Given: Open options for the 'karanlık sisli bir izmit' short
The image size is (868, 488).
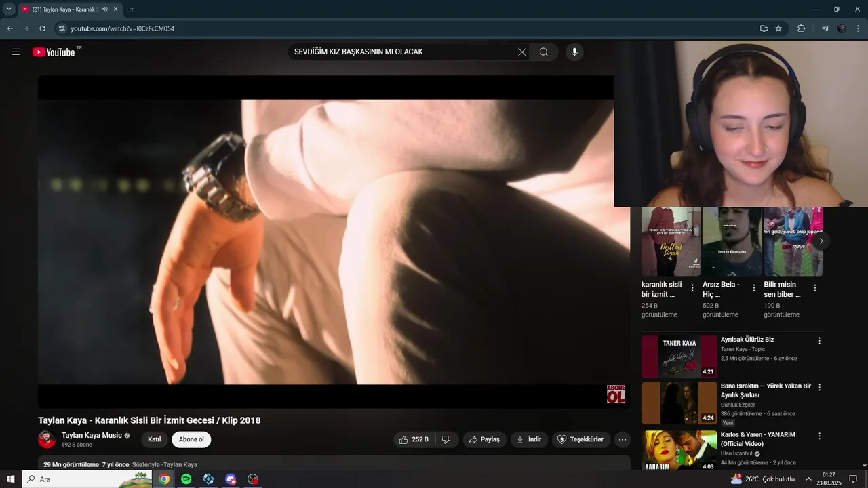Looking at the screenshot, I should (692, 288).
